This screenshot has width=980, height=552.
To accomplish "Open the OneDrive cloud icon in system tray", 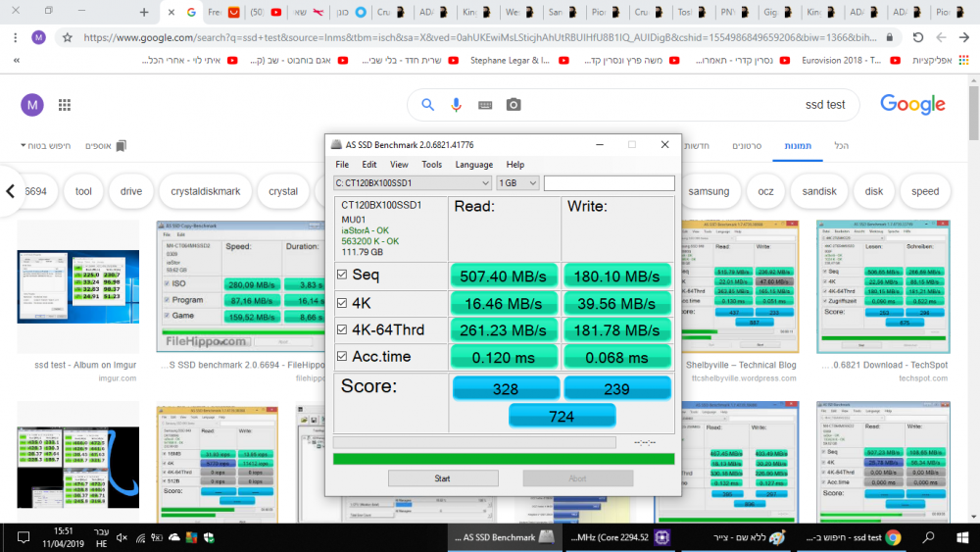I will (174, 537).
